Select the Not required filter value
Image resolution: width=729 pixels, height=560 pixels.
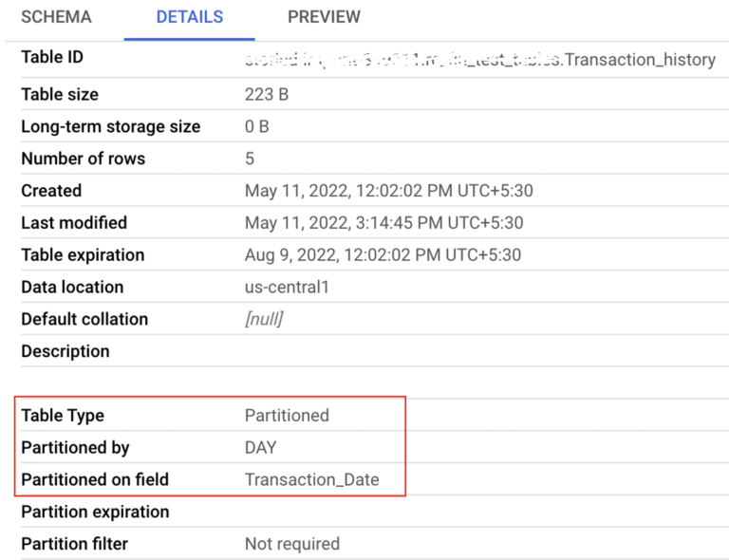click(x=292, y=543)
